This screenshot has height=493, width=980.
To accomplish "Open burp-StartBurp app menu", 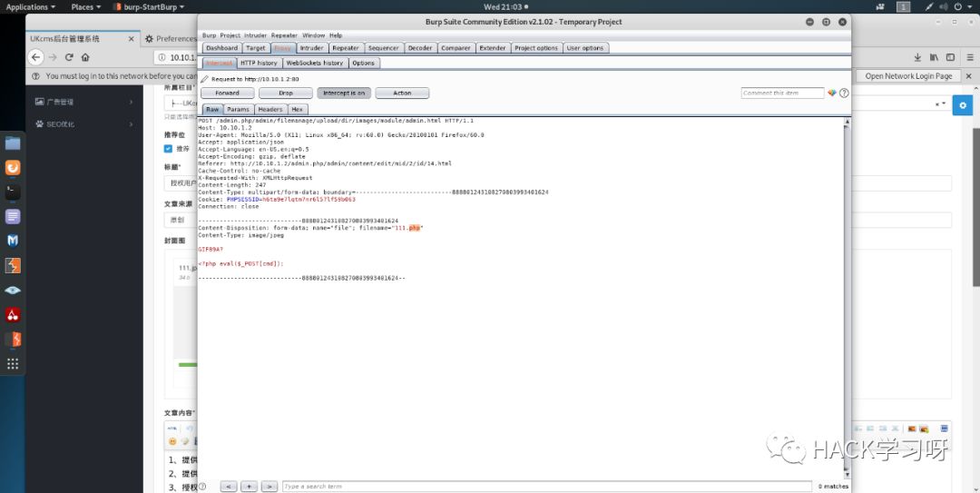I will [150, 7].
